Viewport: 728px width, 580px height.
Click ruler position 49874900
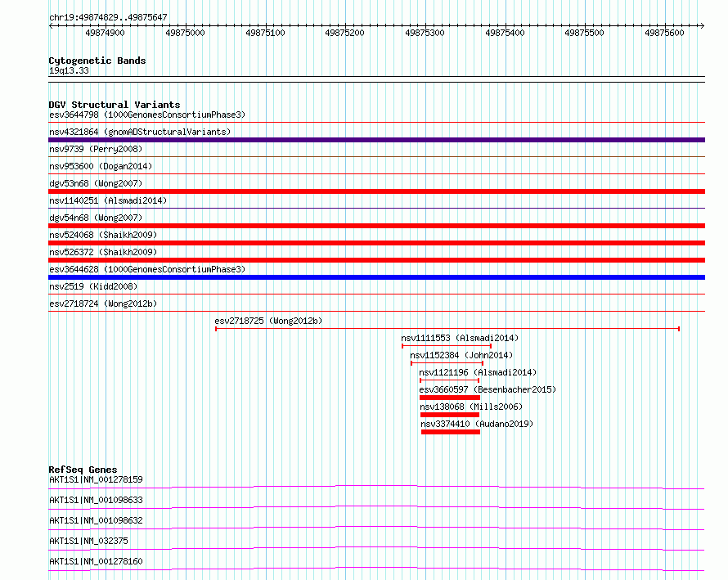coord(105,33)
